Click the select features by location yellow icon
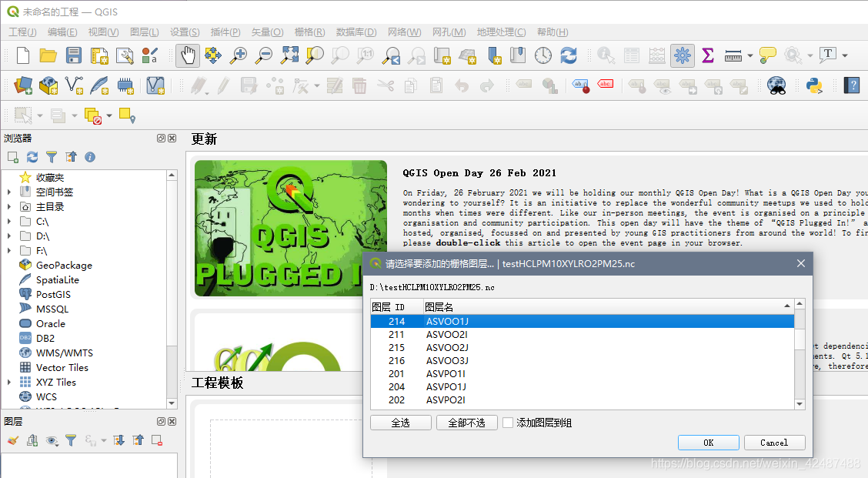868x478 pixels. pos(127,115)
